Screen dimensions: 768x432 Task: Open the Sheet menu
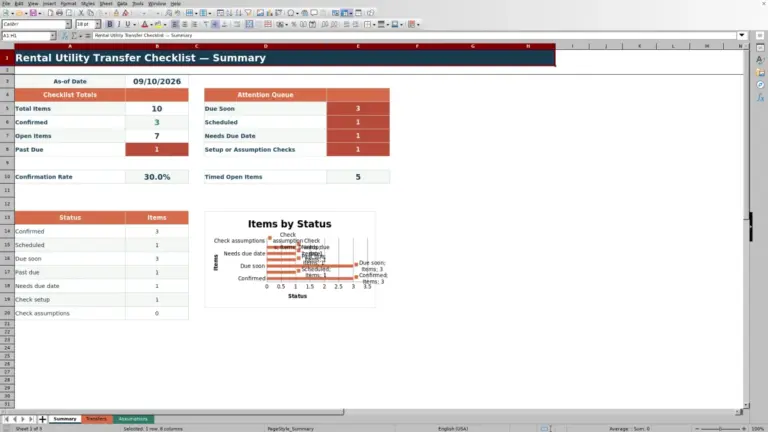coord(106,3)
